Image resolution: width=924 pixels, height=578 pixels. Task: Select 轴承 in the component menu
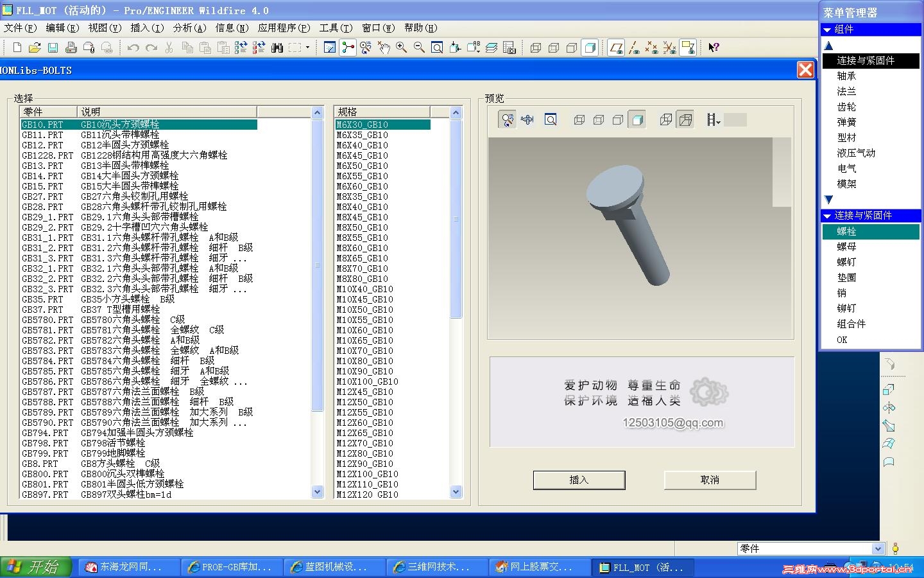click(x=871, y=76)
